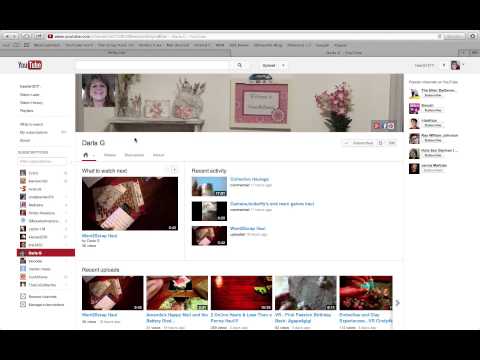Open Watch Later in the sidebar
The width and height of the screenshot is (480, 360).
30,95
